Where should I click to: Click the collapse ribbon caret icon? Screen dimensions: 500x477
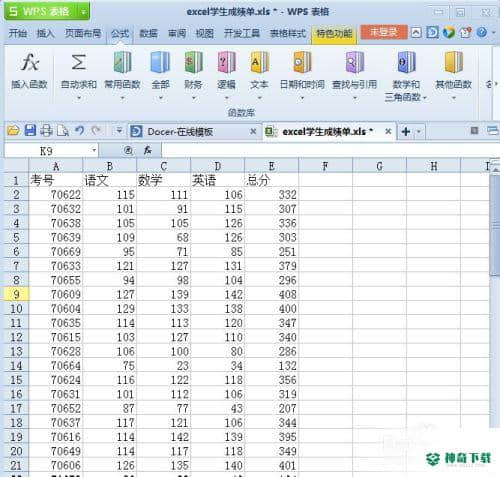(416, 33)
